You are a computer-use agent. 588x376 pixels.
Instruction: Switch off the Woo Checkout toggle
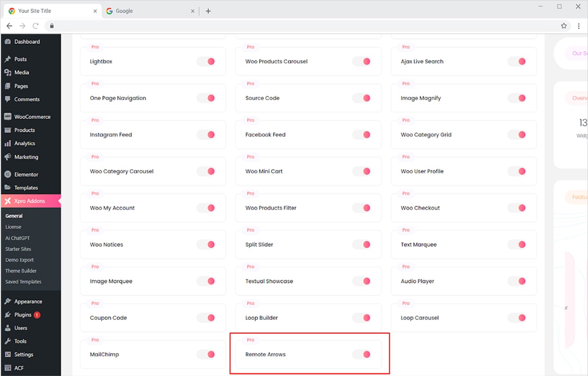point(517,208)
